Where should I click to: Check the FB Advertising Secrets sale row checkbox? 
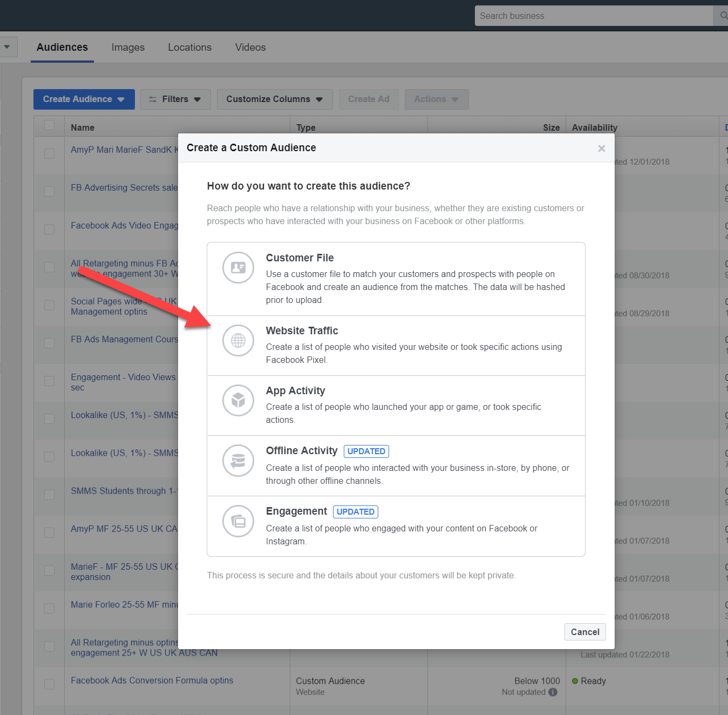click(x=49, y=191)
